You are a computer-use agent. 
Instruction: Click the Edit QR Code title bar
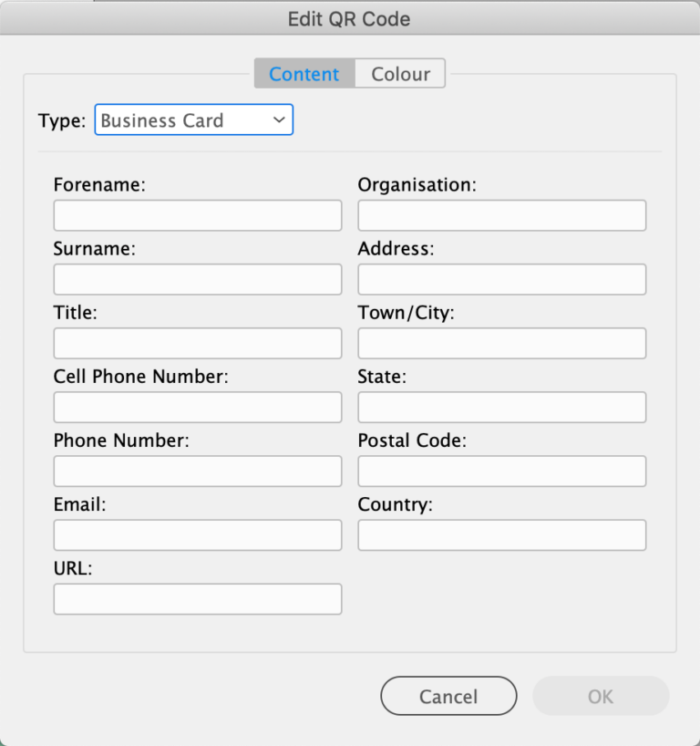[x=349, y=18]
